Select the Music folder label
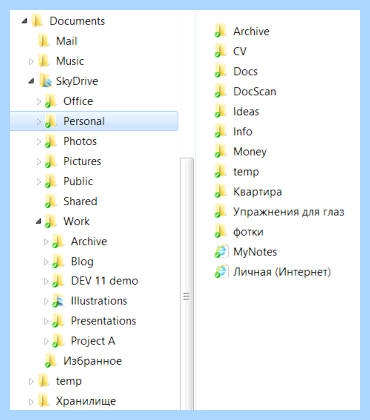The width and height of the screenshot is (370, 420). pos(70,61)
